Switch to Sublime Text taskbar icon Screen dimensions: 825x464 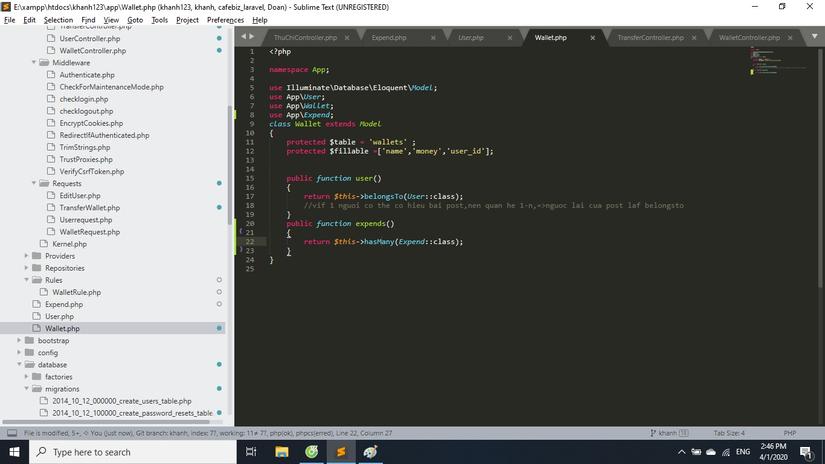pos(341,452)
